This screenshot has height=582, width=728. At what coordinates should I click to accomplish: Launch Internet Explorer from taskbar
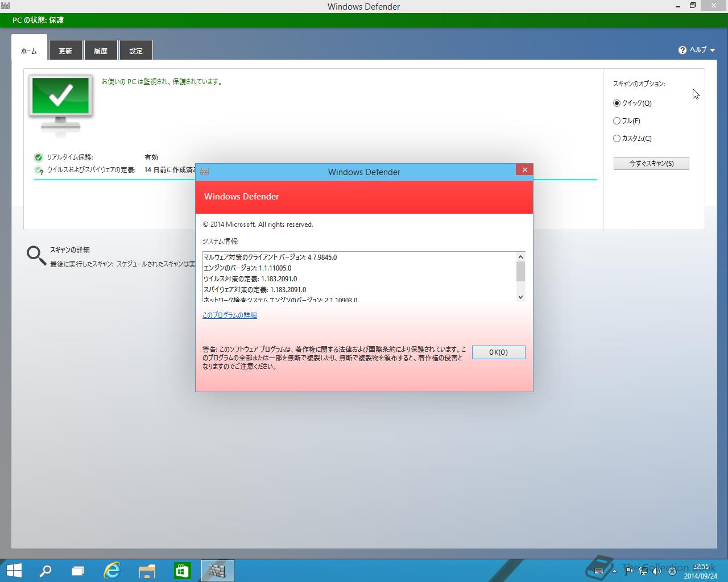111,571
